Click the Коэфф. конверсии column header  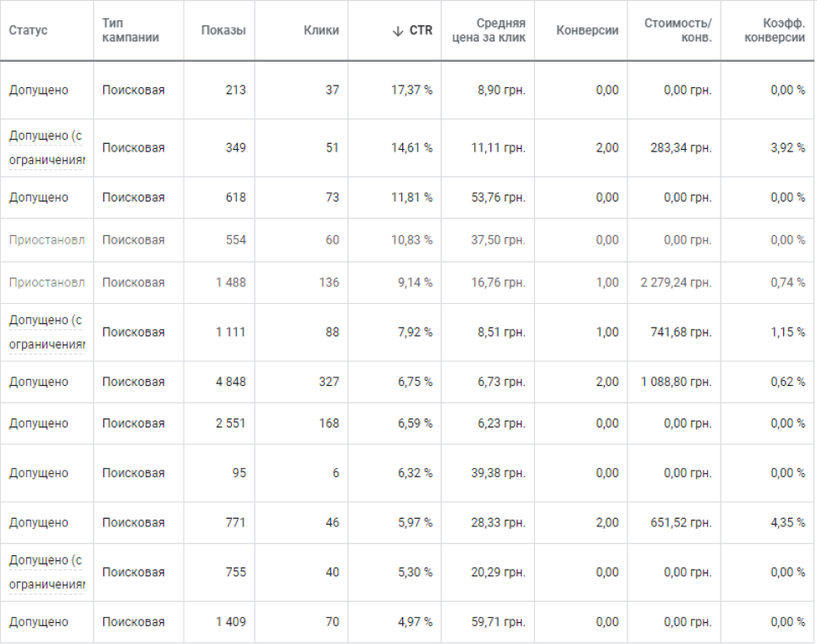775,30
